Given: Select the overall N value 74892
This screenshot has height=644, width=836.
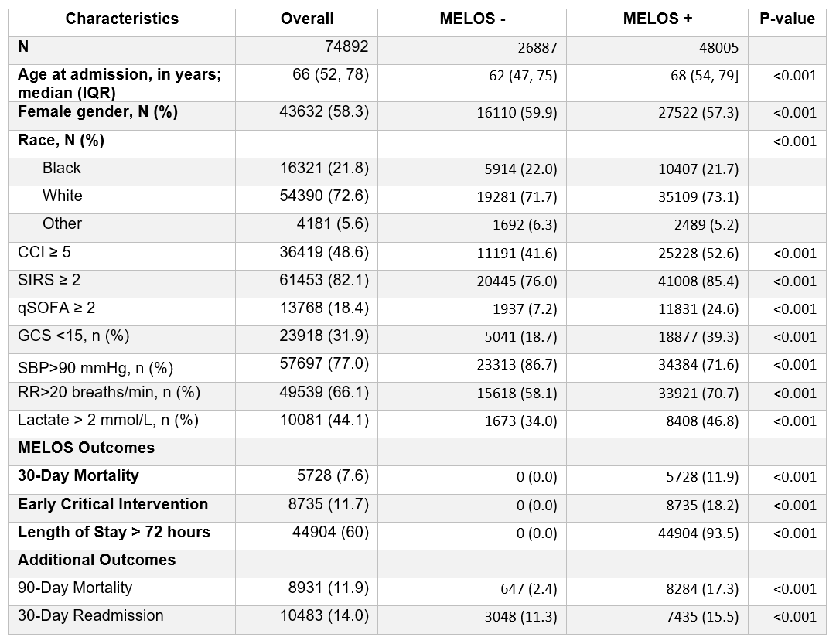Looking at the screenshot, I should 346,46.
